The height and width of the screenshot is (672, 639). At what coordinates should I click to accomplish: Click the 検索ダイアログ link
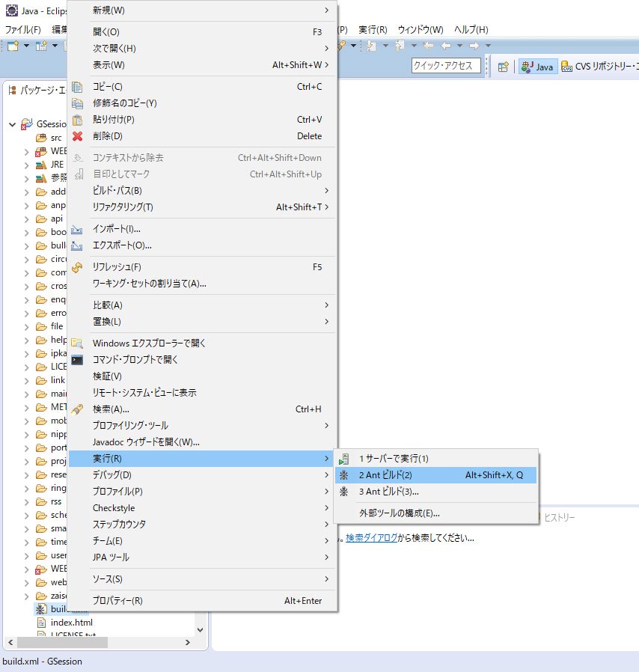(371, 538)
